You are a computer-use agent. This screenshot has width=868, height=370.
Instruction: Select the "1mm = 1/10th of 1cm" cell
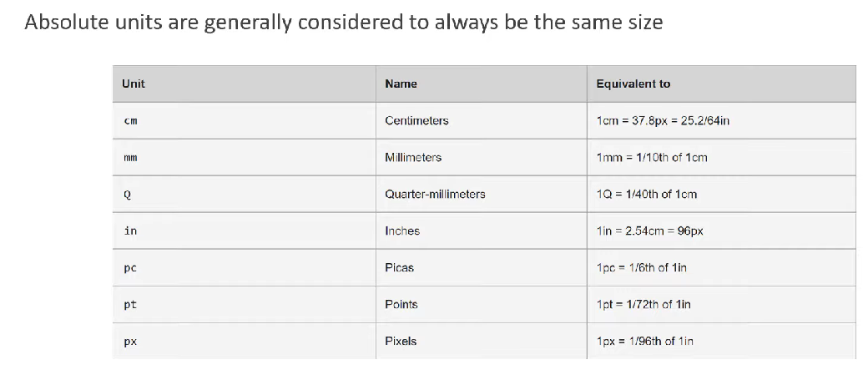(651, 158)
